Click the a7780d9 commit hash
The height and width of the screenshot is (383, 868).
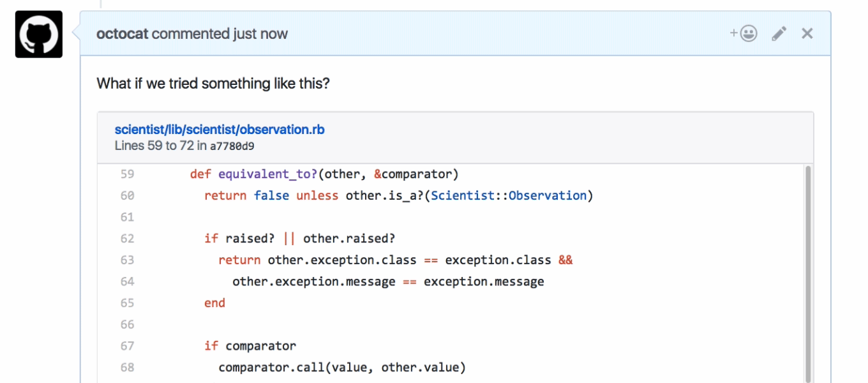[232, 146]
